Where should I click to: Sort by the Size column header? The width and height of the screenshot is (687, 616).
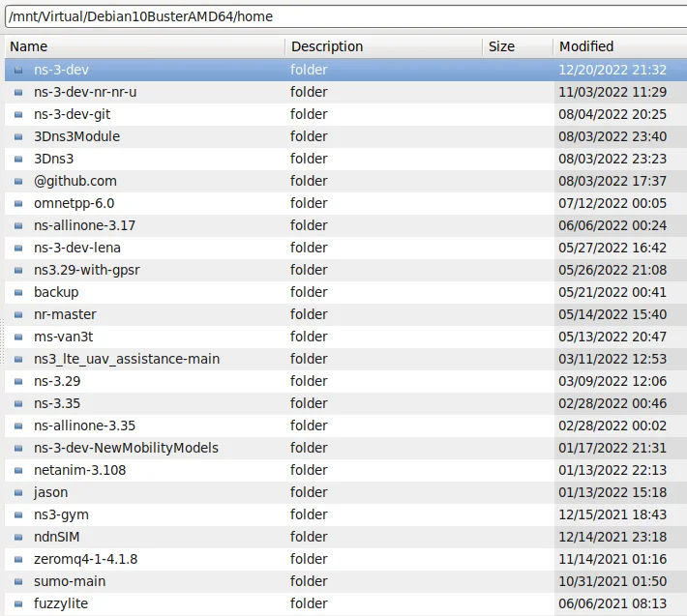pyautogui.click(x=518, y=46)
